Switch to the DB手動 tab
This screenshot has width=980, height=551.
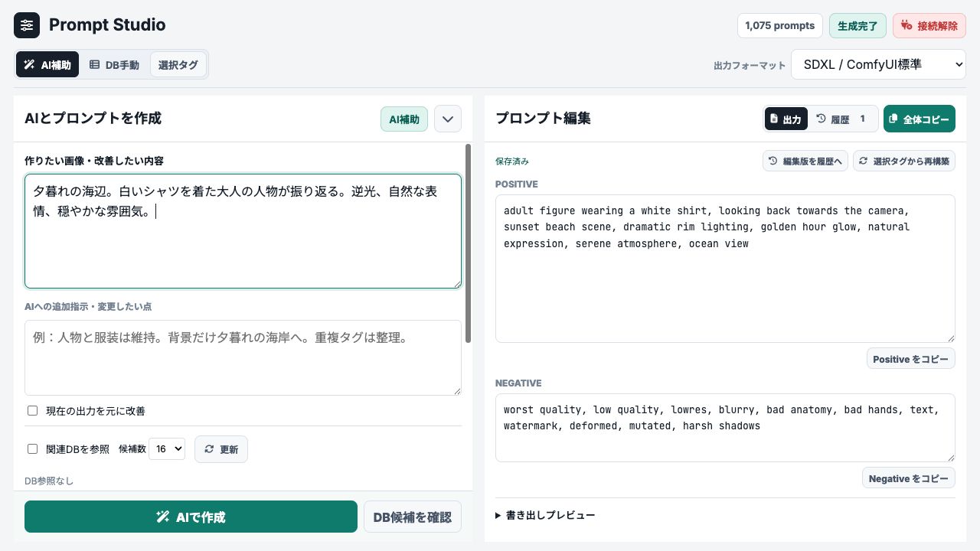point(114,65)
